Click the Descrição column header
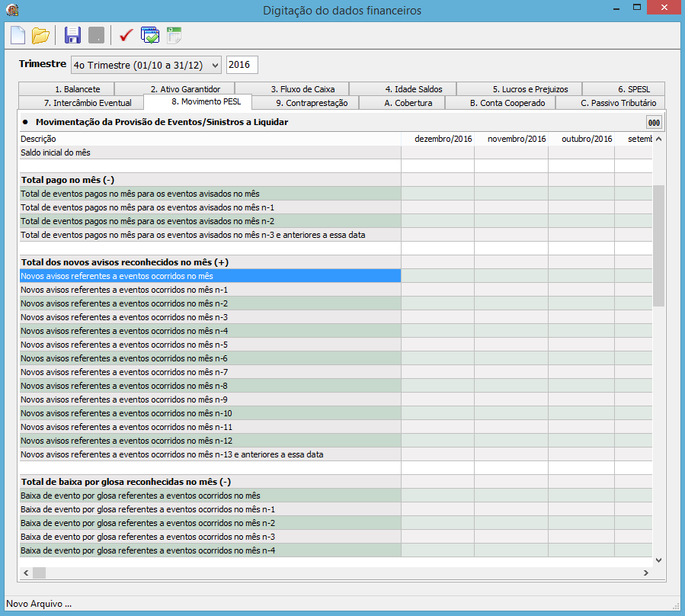This screenshot has width=685, height=616. tap(210, 139)
